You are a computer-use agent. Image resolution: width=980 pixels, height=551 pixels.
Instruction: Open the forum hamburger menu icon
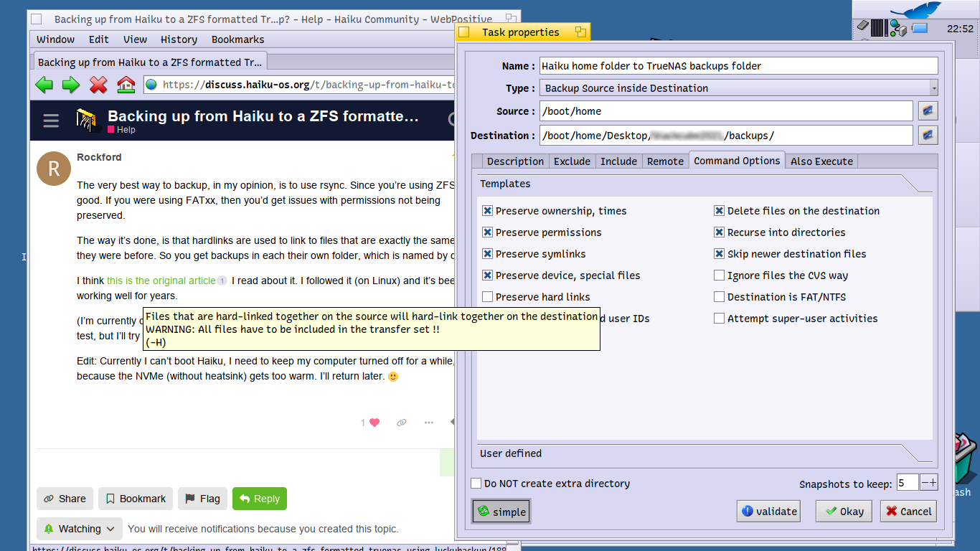[51, 121]
